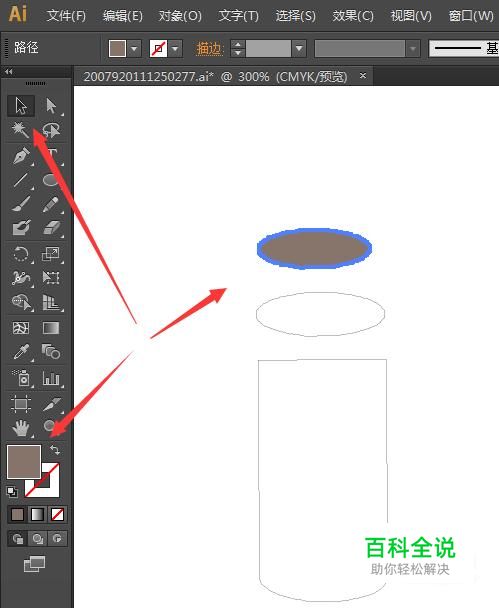
Task: Enable Draw Normal mode
Action: 17,539
